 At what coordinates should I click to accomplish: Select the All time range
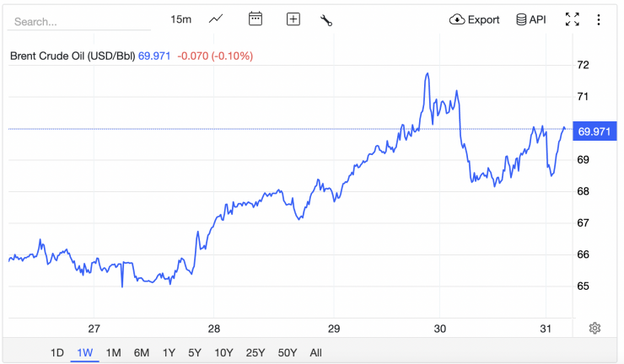point(315,352)
